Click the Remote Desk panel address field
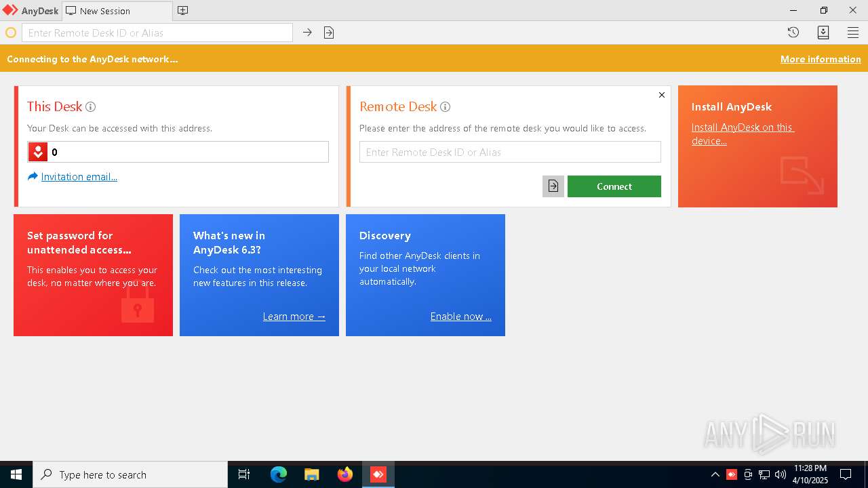 [510, 152]
